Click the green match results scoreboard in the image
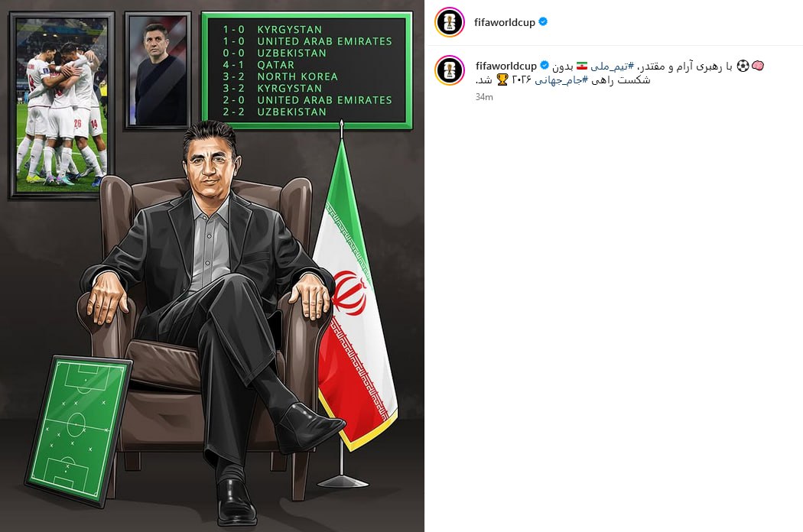The height and width of the screenshot is (532, 803). coord(307,70)
